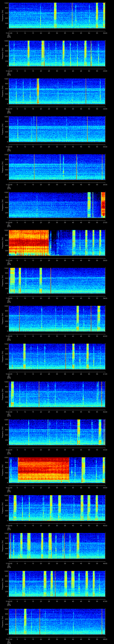Select the 15:38:00 start time label
This screenshot has height=644, width=114.
click(9, 298)
